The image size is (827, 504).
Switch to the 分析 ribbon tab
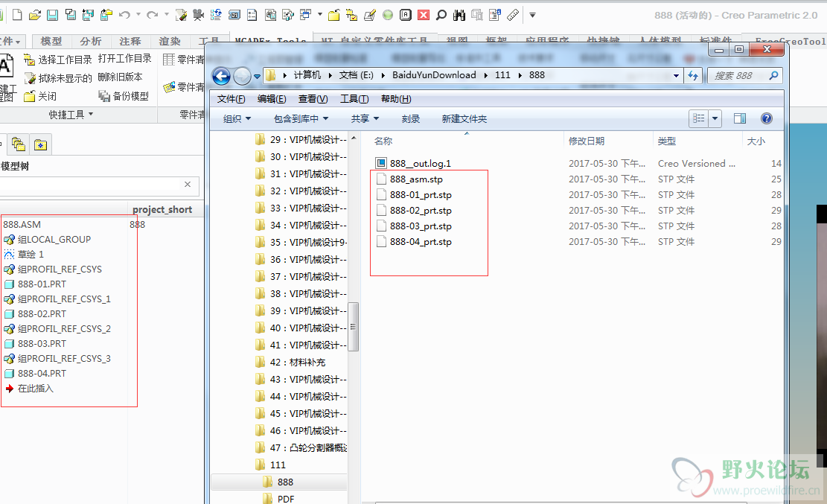tap(91, 41)
